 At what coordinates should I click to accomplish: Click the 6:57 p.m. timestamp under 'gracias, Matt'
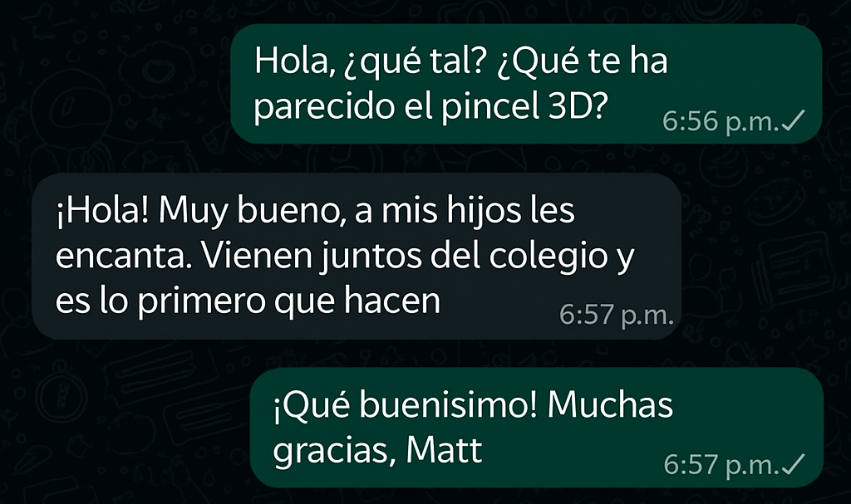point(721,465)
